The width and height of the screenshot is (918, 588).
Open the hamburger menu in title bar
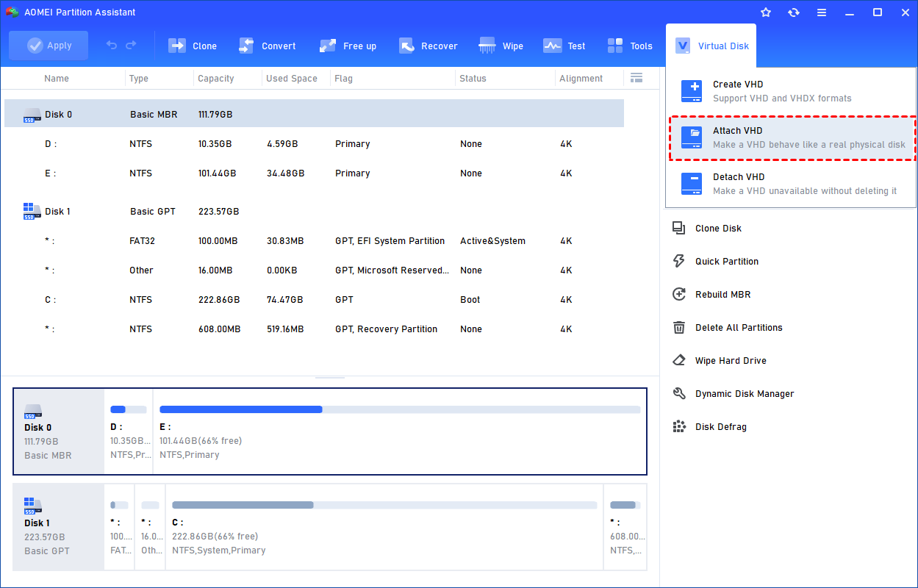pos(821,12)
